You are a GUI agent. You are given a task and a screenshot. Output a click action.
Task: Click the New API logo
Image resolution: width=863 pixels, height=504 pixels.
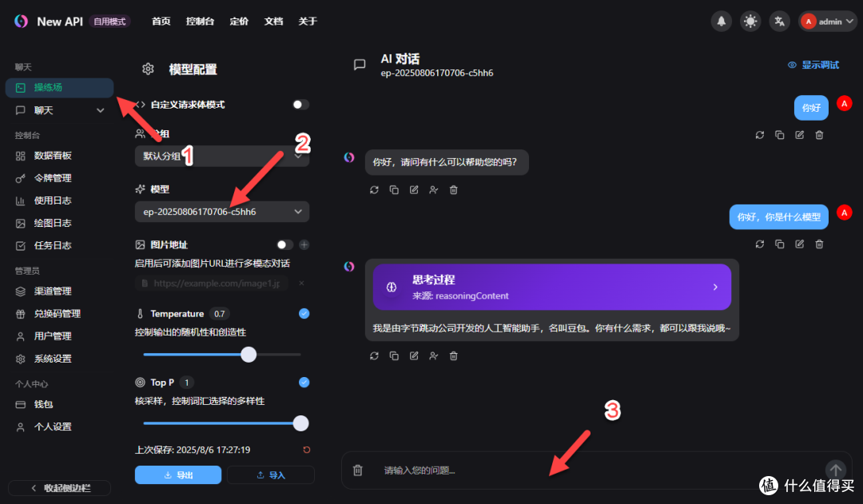coord(22,22)
